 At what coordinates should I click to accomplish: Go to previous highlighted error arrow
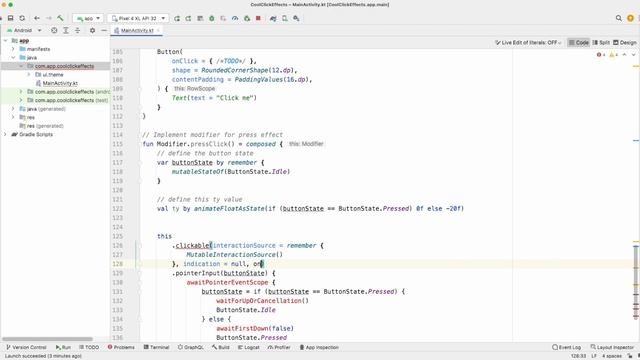coord(624,55)
